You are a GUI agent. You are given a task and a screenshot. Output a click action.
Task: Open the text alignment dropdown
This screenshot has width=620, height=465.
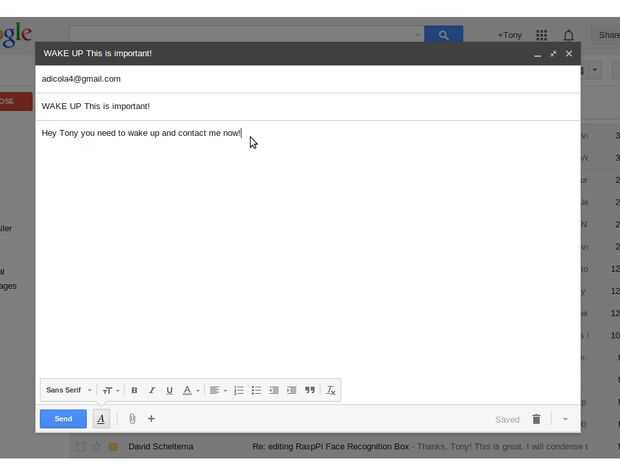click(218, 390)
